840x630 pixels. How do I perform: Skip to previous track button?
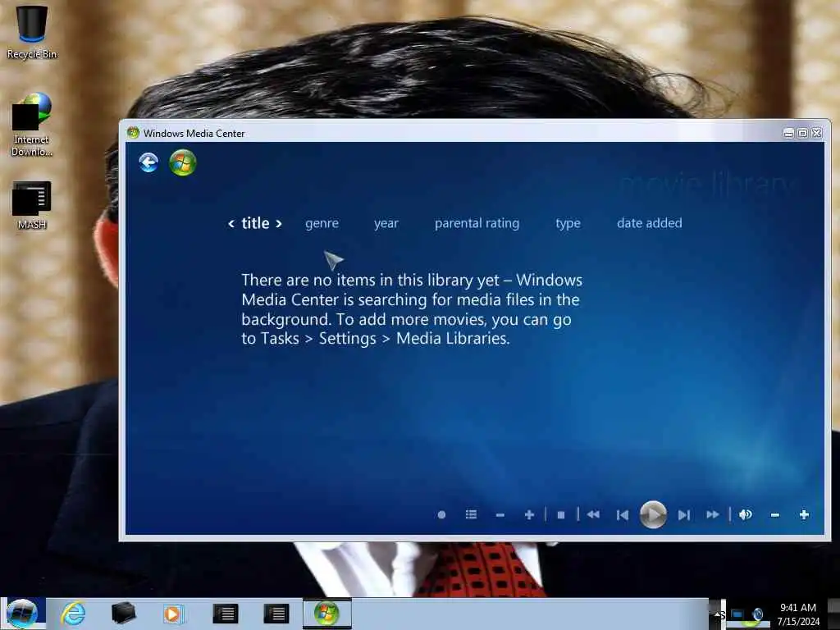click(622, 515)
